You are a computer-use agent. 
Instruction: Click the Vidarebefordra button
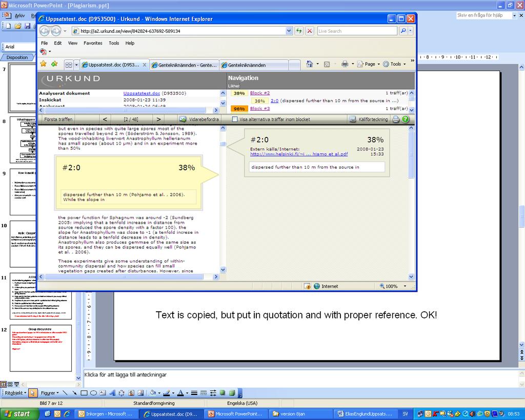click(199, 119)
